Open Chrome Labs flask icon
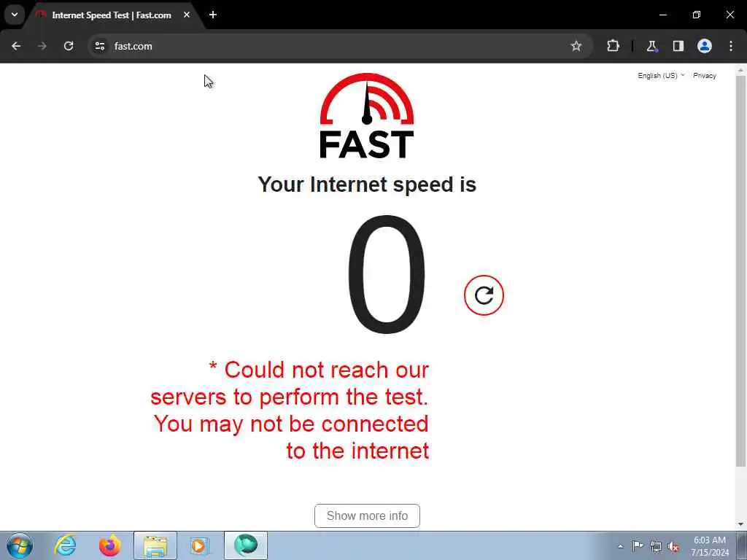The width and height of the screenshot is (747, 560). pyautogui.click(x=651, y=46)
